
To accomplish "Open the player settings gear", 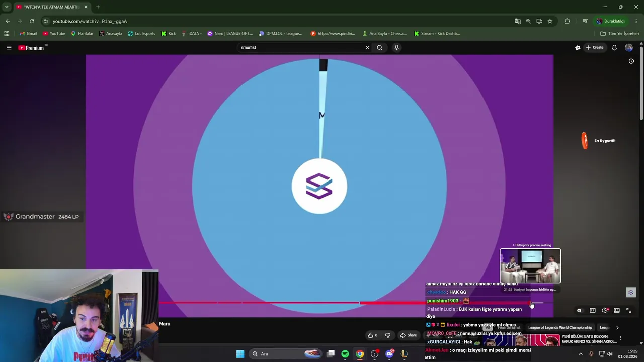I will [x=605, y=311].
